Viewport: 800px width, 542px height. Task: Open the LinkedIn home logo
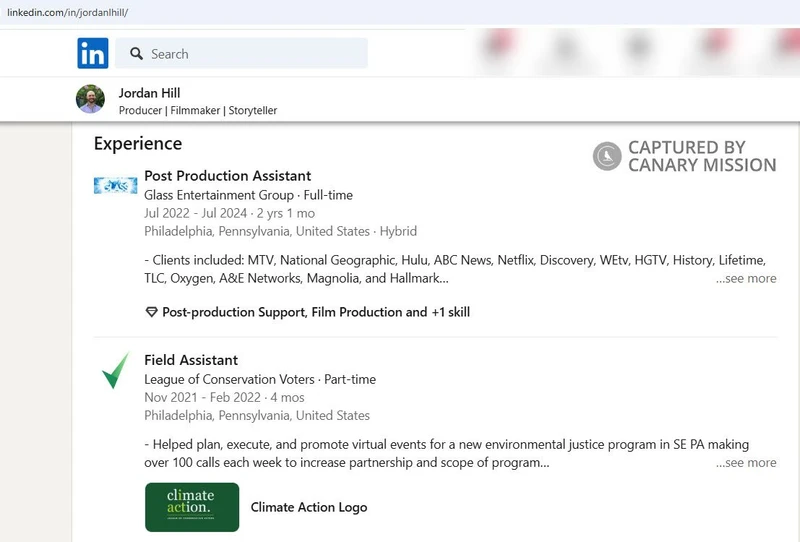point(93,53)
